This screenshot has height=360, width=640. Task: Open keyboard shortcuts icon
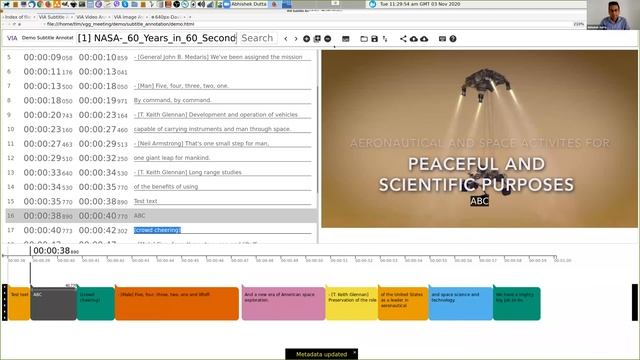click(x=442, y=39)
